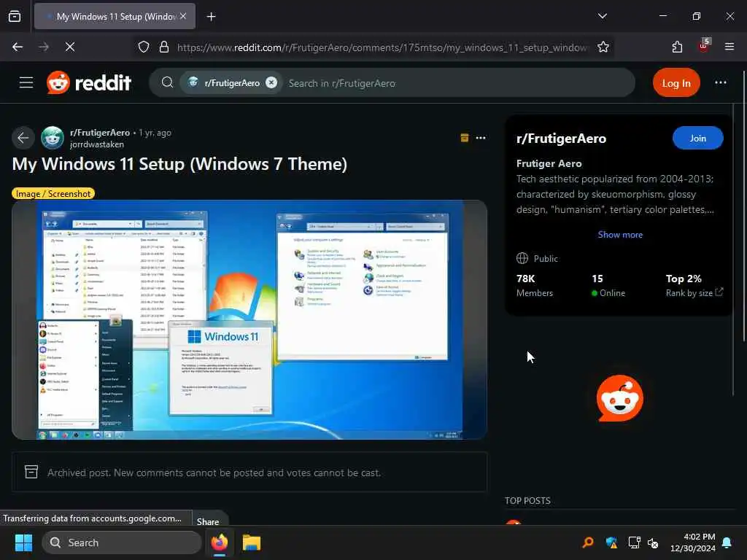
Task: Click the Reddit Snoo mascot sidebar image
Action: pyautogui.click(x=620, y=398)
